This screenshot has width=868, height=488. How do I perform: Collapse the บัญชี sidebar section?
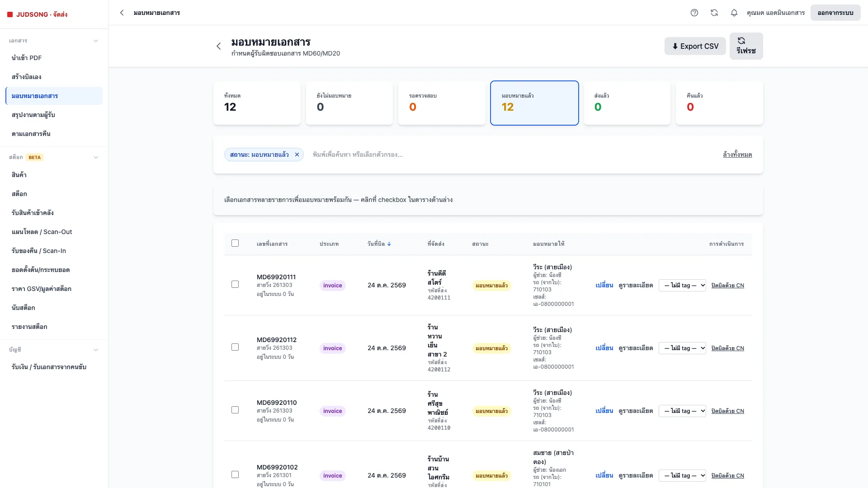(x=96, y=350)
